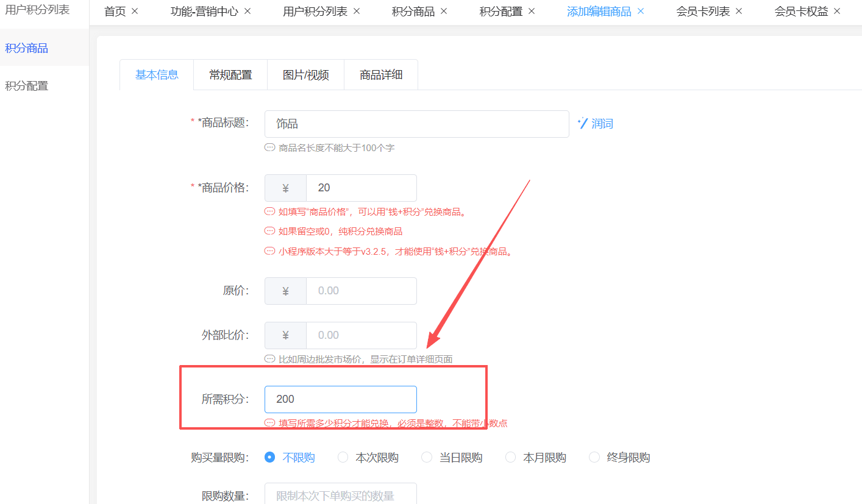
Task: Close the 积分商品 tab using X icon
Action: [x=444, y=12]
